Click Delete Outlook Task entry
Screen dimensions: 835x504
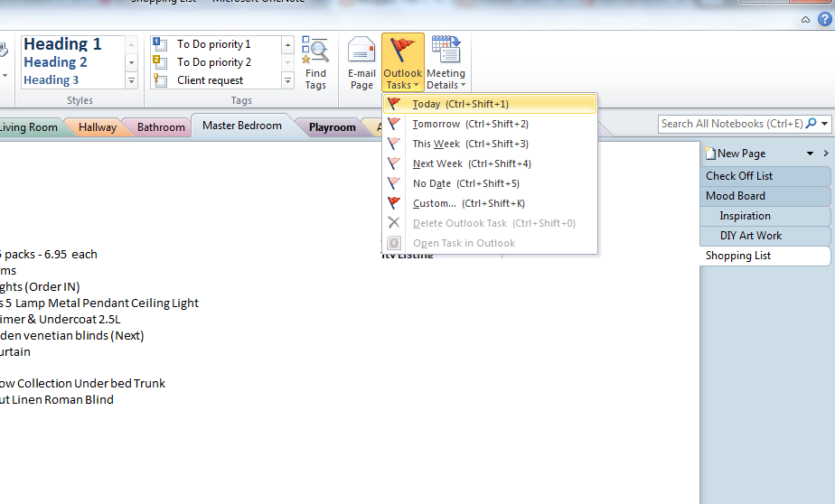tap(490, 223)
